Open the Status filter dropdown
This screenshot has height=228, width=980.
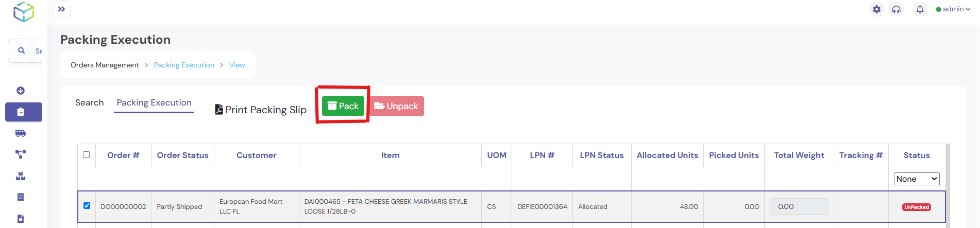pos(917,179)
